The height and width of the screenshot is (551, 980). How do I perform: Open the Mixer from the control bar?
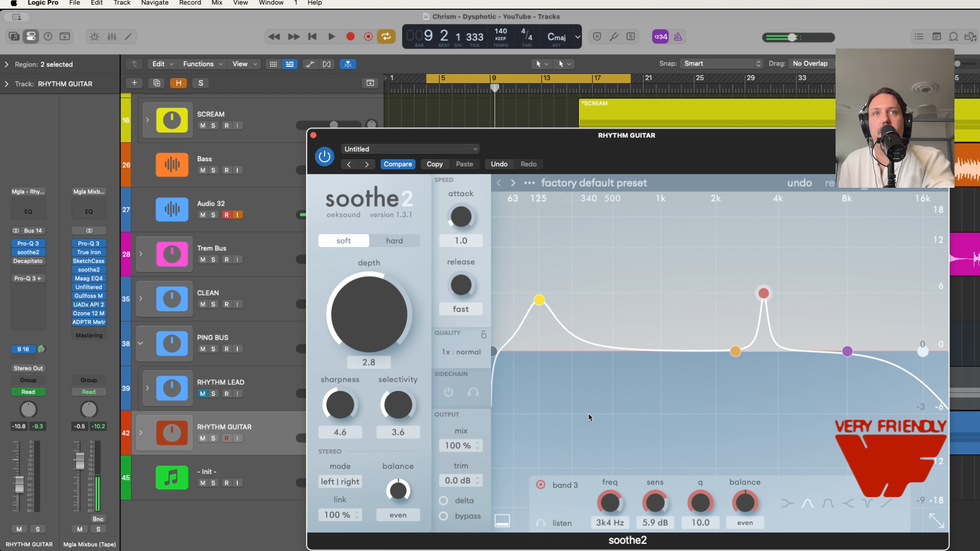point(112,37)
